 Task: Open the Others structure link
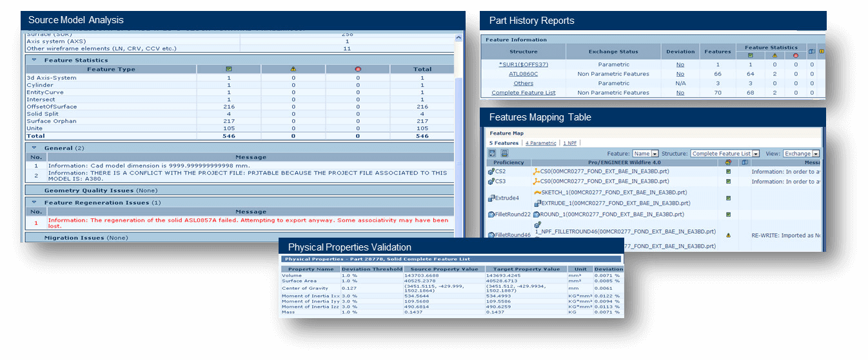pyautogui.click(x=523, y=83)
